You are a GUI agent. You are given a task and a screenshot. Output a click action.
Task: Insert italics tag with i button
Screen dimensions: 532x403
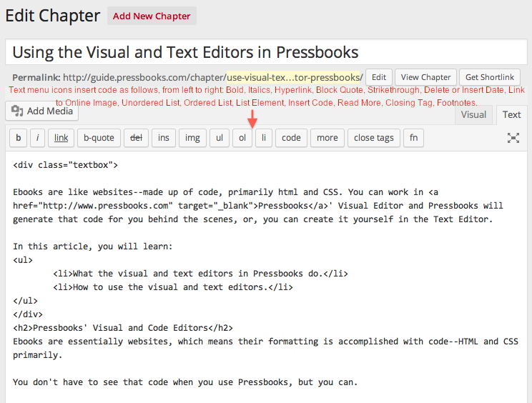pos(37,138)
